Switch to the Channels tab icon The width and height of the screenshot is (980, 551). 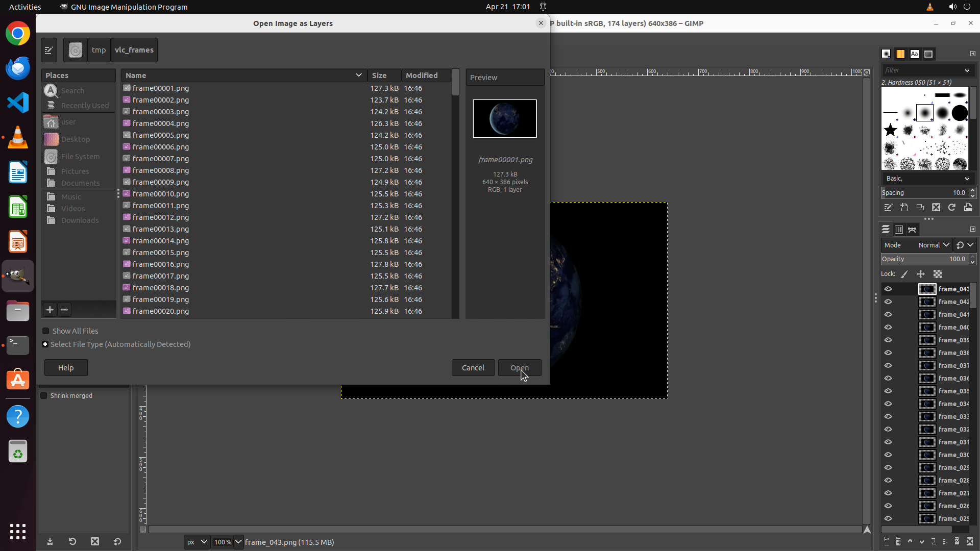click(899, 230)
